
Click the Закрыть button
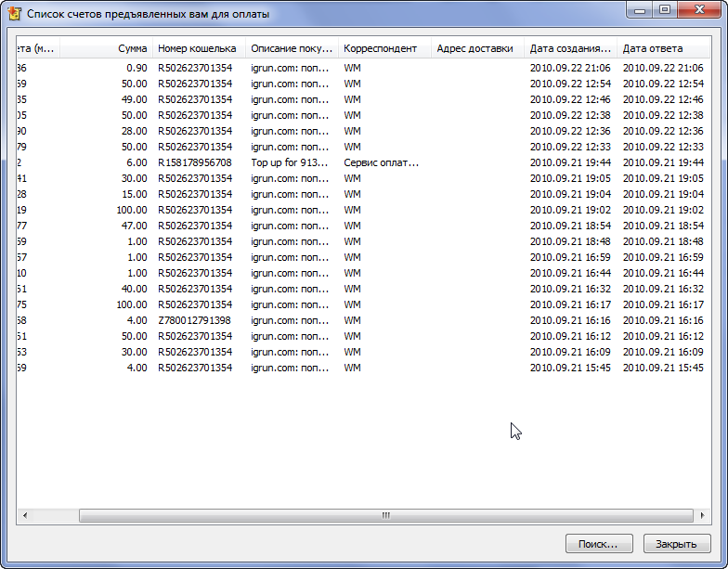(676, 544)
